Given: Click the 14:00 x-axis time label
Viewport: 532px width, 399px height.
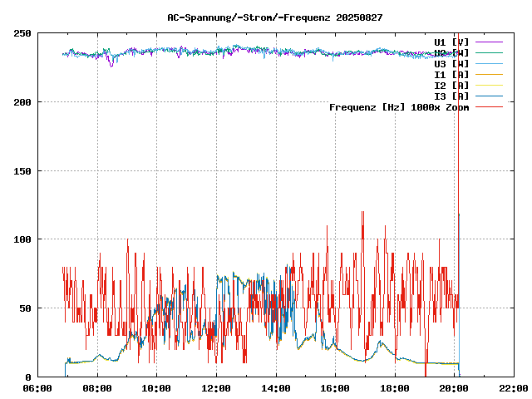Looking at the screenshot, I should 275,388.
